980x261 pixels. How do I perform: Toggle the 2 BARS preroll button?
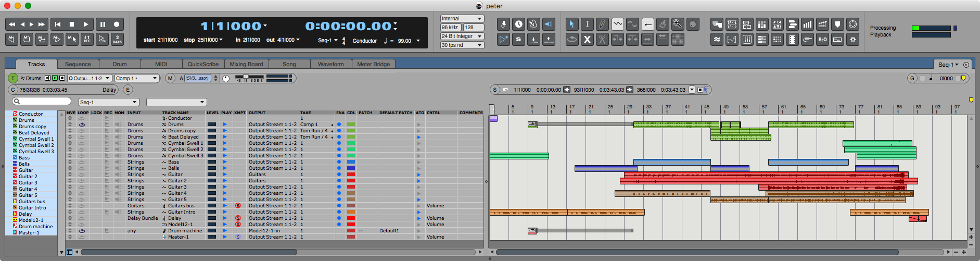point(117,39)
